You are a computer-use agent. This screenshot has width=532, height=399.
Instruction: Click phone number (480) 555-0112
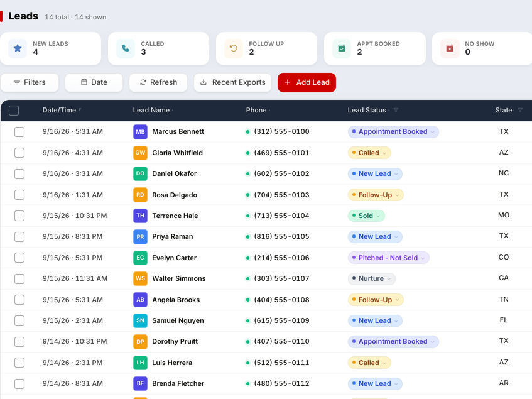(x=281, y=384)
